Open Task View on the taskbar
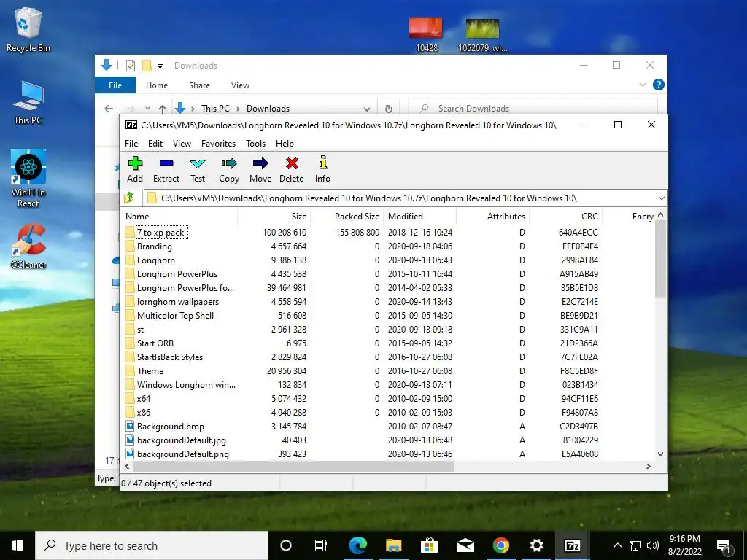Image resolution: width=747 pixels, height=560 pixels. [x=321, y=545]
